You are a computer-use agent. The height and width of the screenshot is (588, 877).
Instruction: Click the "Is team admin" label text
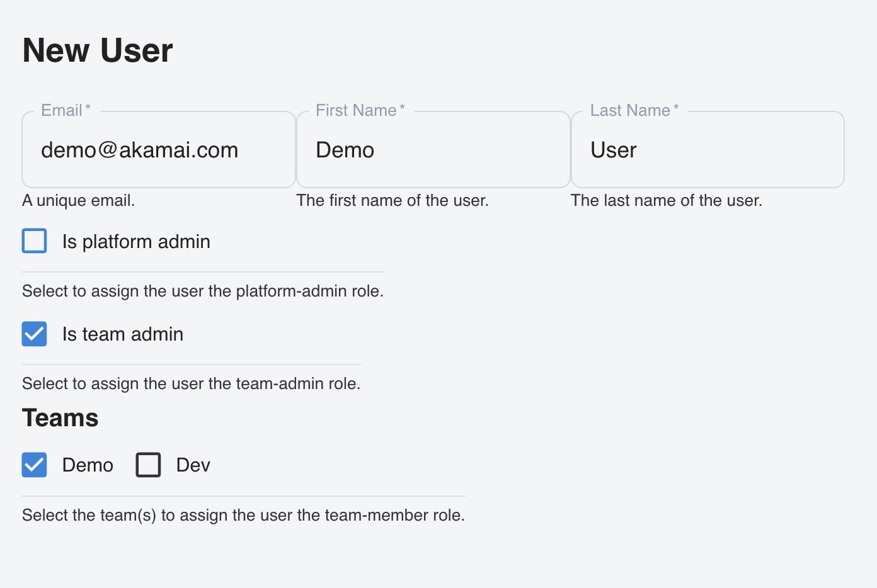[x=123, y=334]
